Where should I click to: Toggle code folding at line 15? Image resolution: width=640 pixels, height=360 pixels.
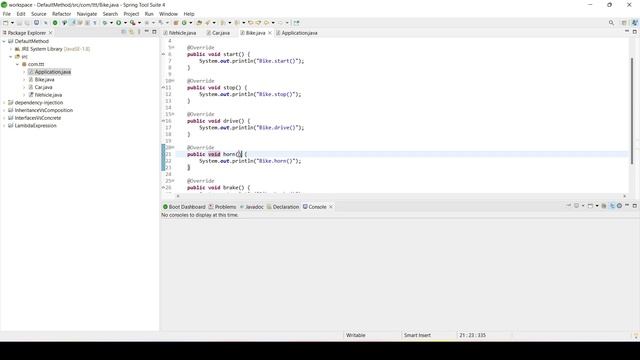[x=173, y=114]
